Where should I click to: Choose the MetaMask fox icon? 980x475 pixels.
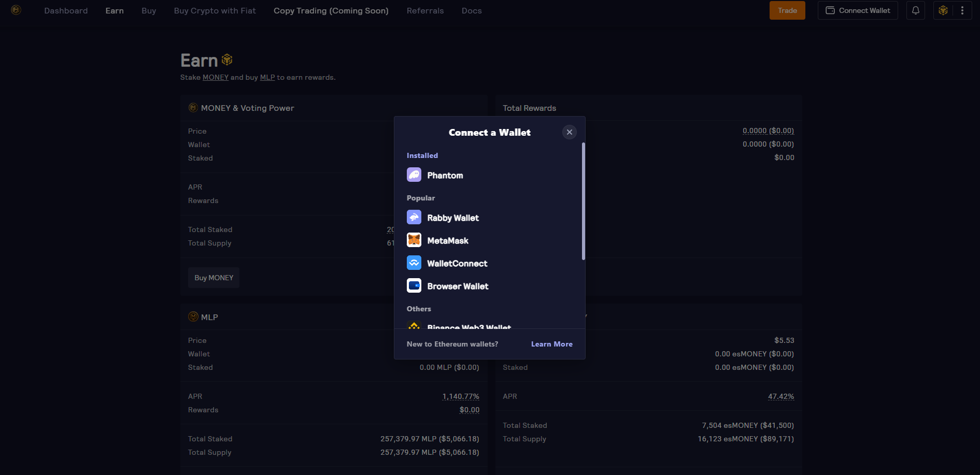point(414,240)
